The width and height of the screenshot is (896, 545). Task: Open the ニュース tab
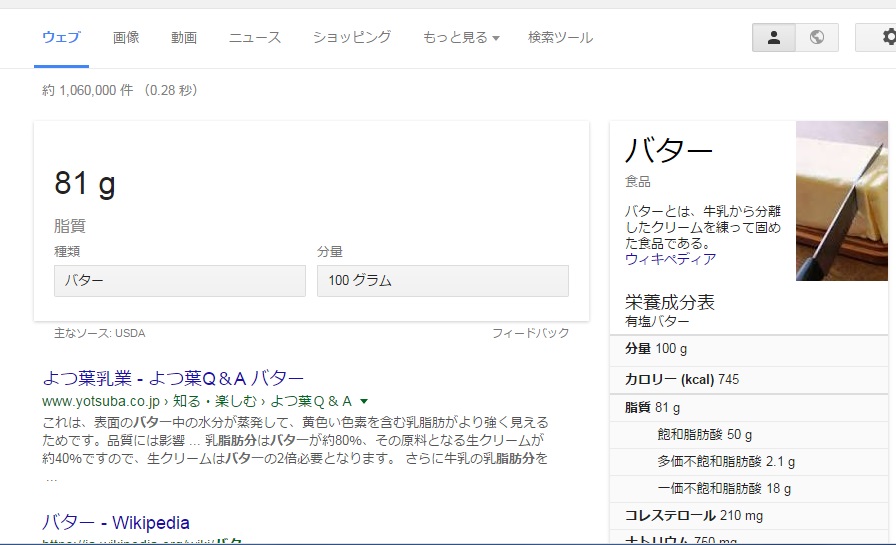pyautogui.click(x=255, y=38)
